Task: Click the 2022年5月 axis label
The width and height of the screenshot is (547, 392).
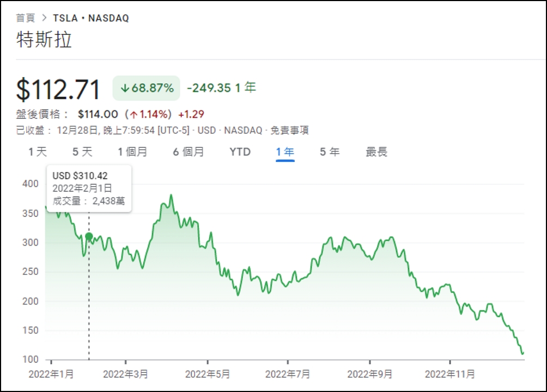Action: [207, 374]
